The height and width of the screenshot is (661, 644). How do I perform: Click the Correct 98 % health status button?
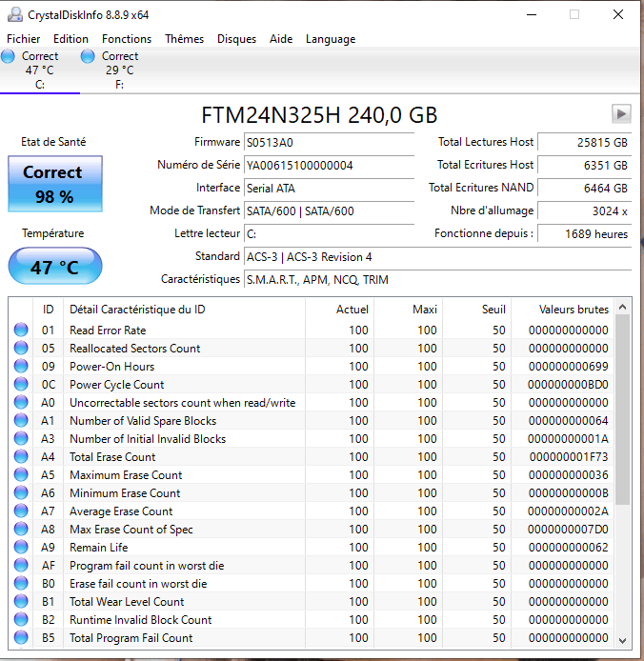[x=55, y=184]
